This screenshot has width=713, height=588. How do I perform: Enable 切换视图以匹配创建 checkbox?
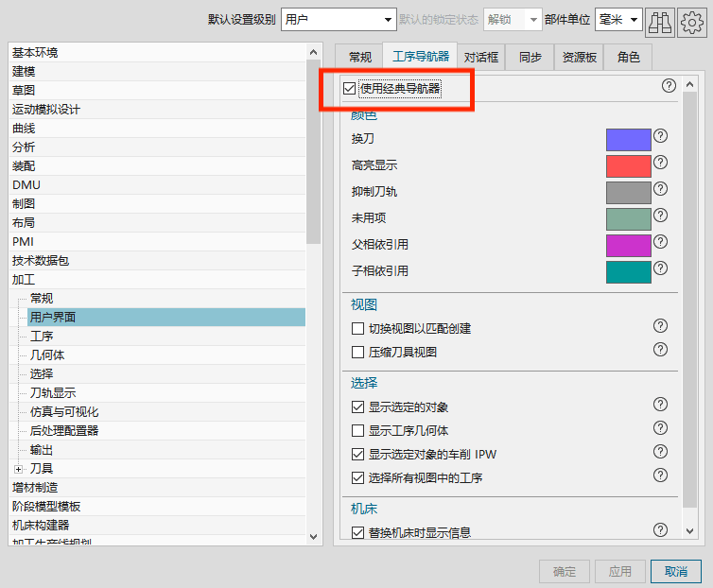357,328
